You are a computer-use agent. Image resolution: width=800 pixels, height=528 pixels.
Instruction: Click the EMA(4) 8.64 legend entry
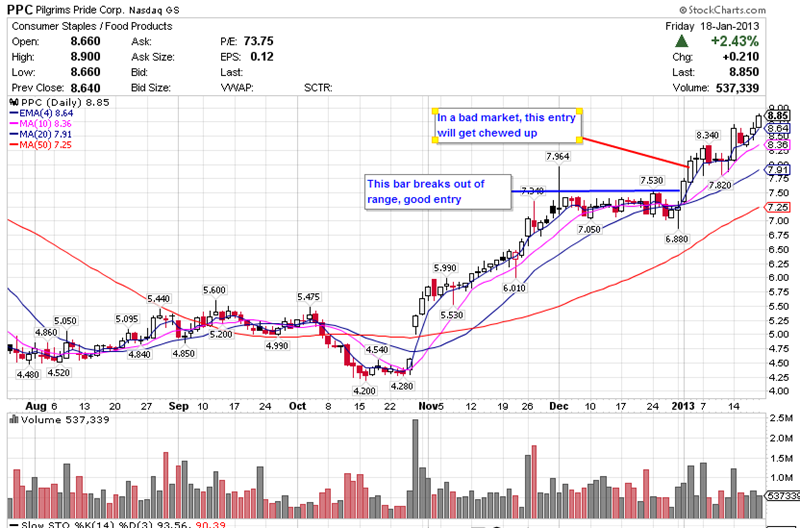pos(41,113)
